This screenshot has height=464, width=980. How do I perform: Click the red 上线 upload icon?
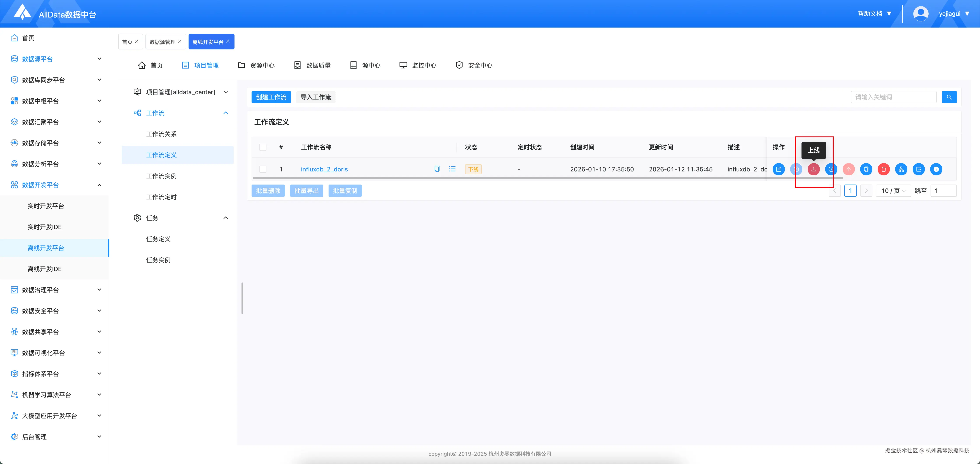tap(814, 169)
